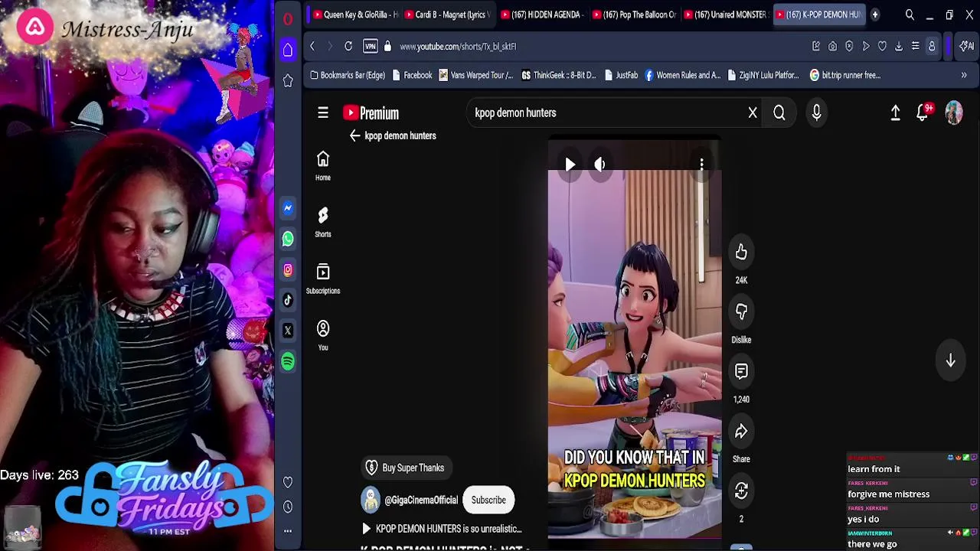Click the YouTube Premium logo
The width and height of the screenshot is (980, 551).
pos(371,113)
